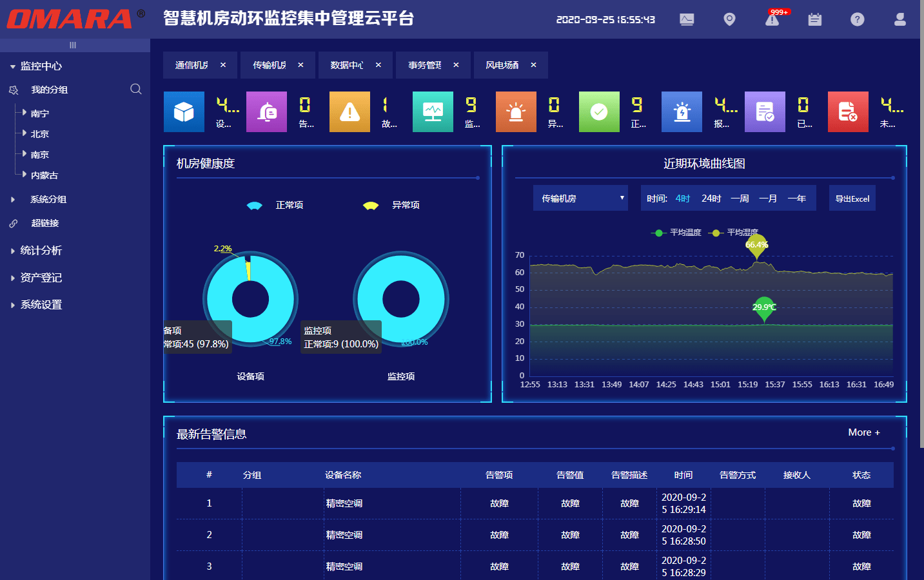This screenshot has height=580, width=924.
Task: Select the 一月 time range
Action: 768,198
